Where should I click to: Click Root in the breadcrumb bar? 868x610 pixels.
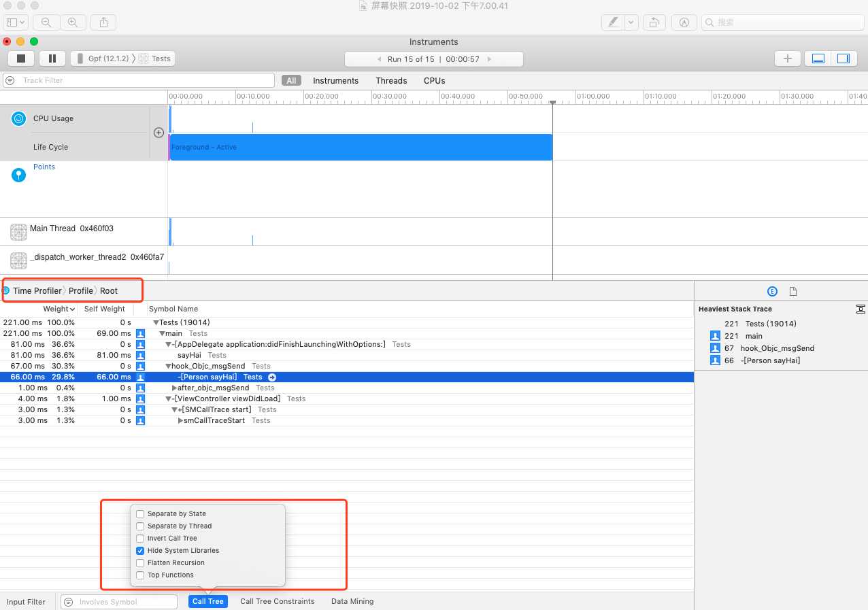[x=109, y=290]
